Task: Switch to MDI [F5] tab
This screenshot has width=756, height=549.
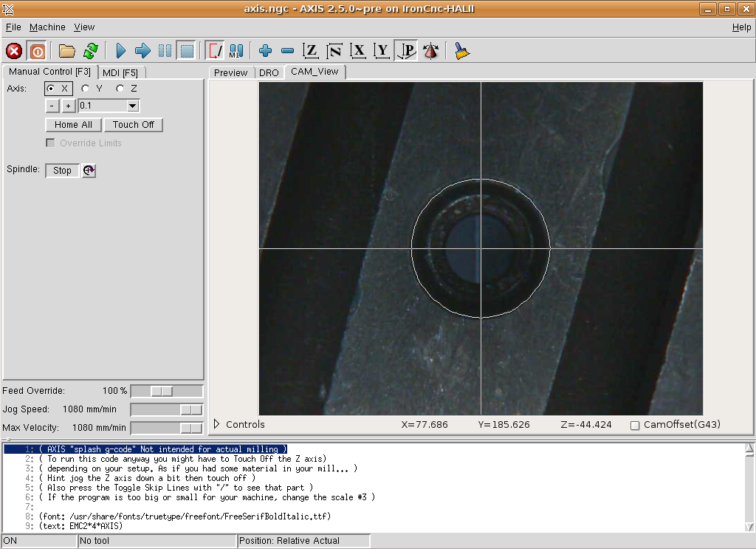Action: tap(120, 73)
